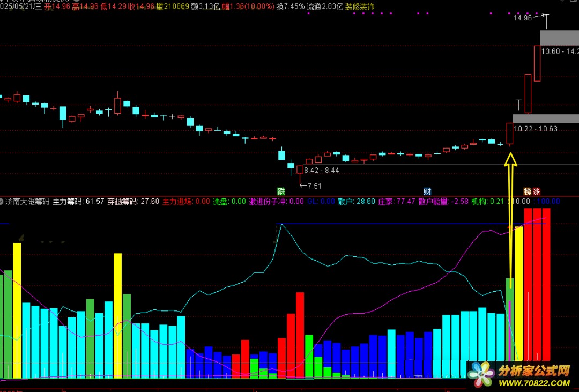
Task: Click the orange 榜 marker tag
Action: [x=528, y=191]
